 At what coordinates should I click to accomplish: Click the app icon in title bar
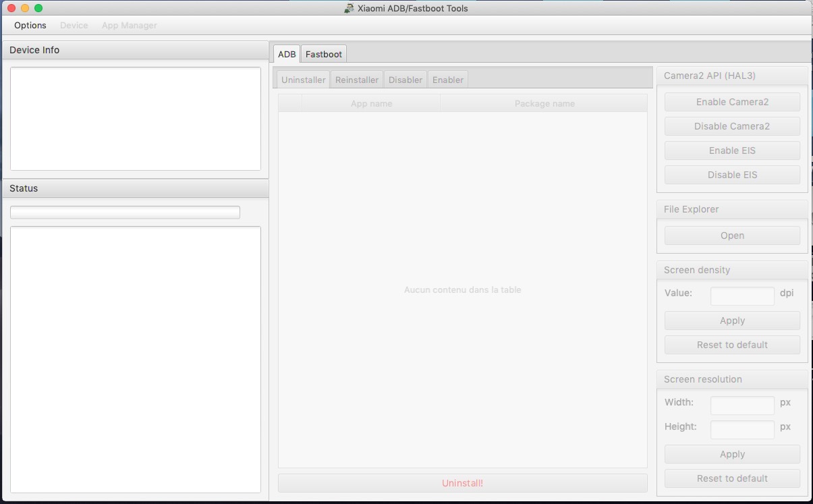(349, 8)
